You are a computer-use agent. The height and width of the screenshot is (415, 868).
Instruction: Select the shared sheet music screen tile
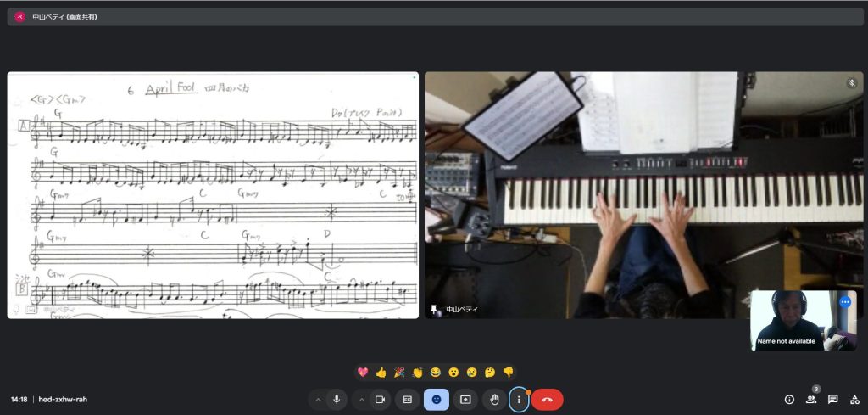point(213,195)
